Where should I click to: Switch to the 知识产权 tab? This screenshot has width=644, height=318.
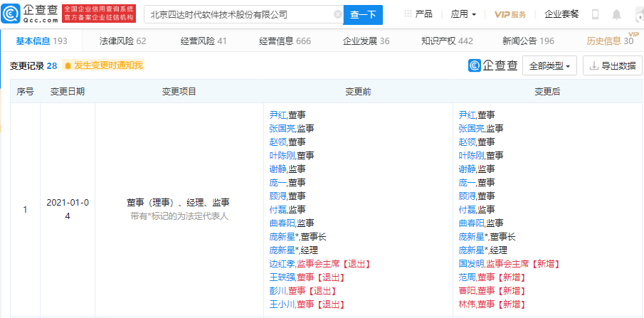click(447, 41)
